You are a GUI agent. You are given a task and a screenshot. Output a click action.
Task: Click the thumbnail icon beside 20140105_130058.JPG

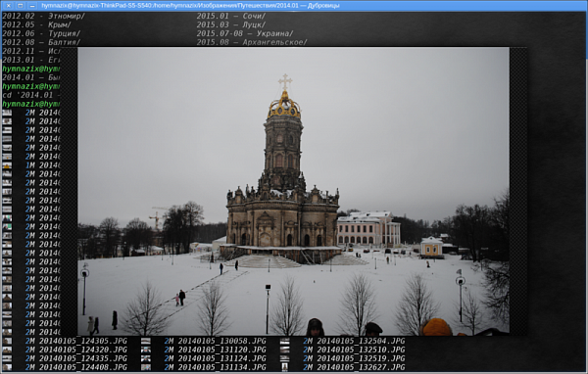point(145,341)
